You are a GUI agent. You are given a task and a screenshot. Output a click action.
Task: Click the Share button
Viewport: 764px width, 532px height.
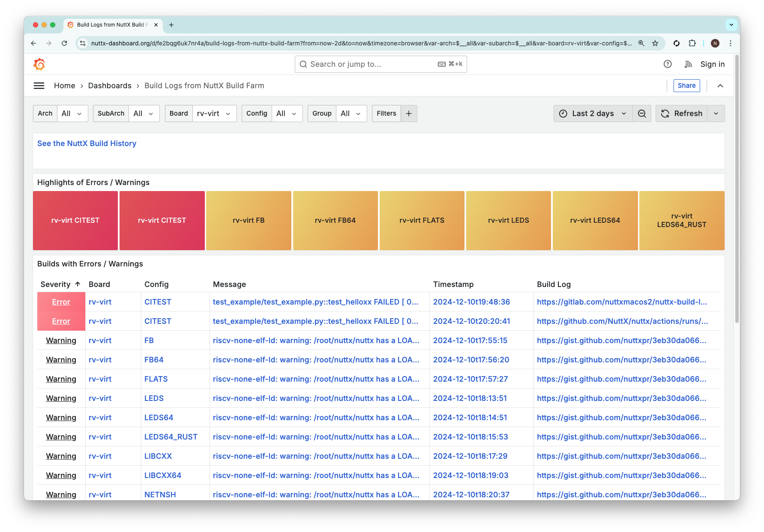click(686, 86)
